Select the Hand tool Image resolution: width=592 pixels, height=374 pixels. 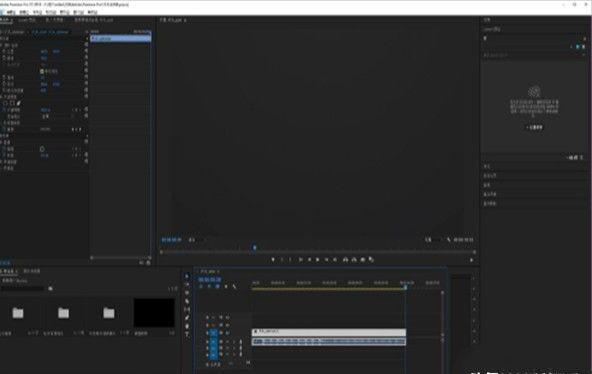click(187, 326)
